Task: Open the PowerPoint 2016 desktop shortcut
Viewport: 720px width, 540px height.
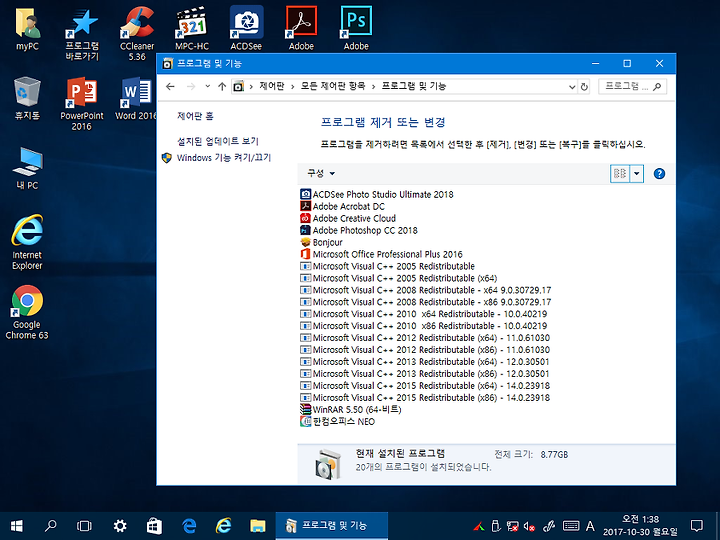Action: [x=82, y=104]
